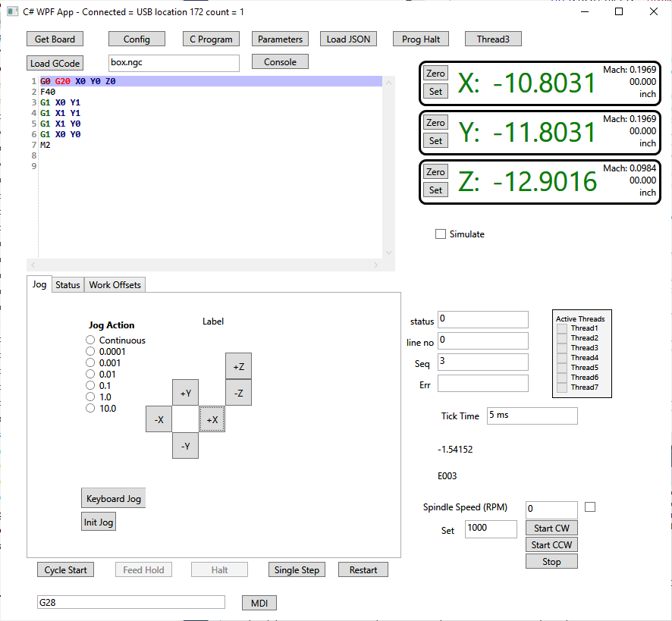This screenshot has height=621, width=672.
Task: Choose the 0.001 jog increment
Action: (91, 362)
